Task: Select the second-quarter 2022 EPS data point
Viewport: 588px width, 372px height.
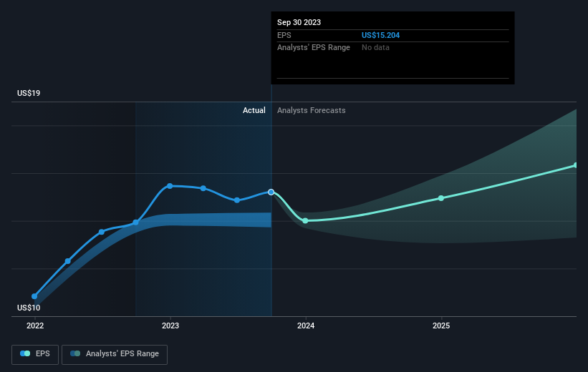Action: 68,261
